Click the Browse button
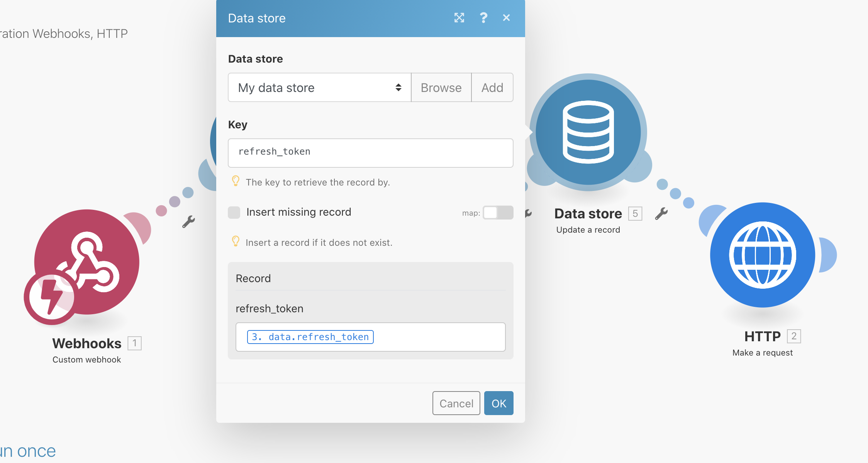 441,88
